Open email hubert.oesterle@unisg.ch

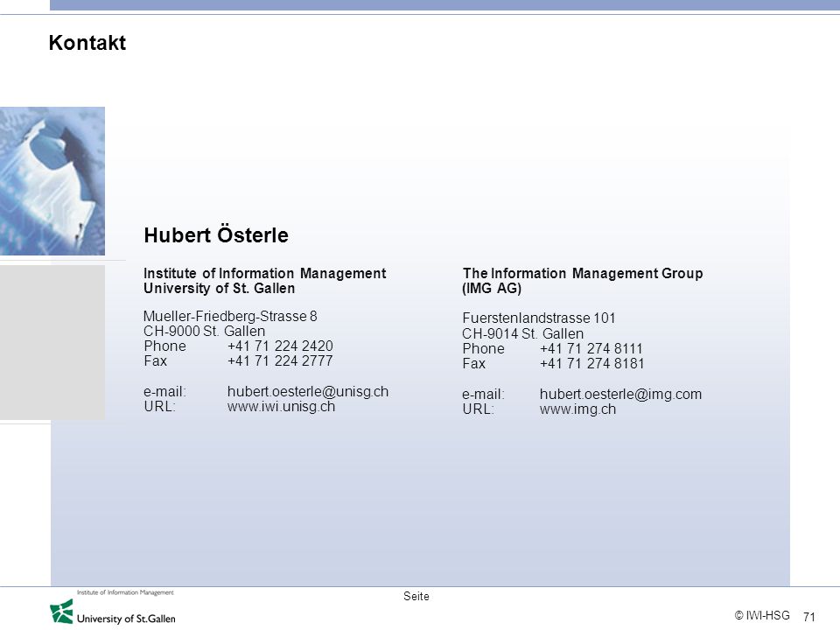tap(308, 392)
